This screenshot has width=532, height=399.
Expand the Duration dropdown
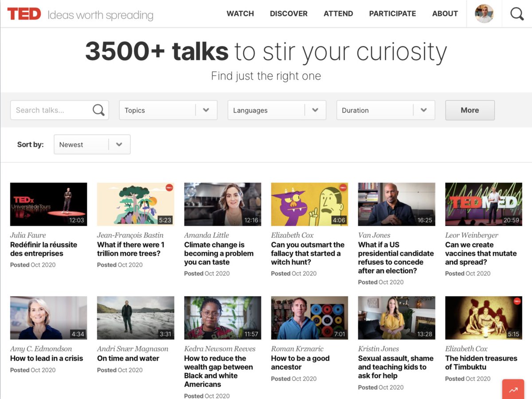[386, 110]
